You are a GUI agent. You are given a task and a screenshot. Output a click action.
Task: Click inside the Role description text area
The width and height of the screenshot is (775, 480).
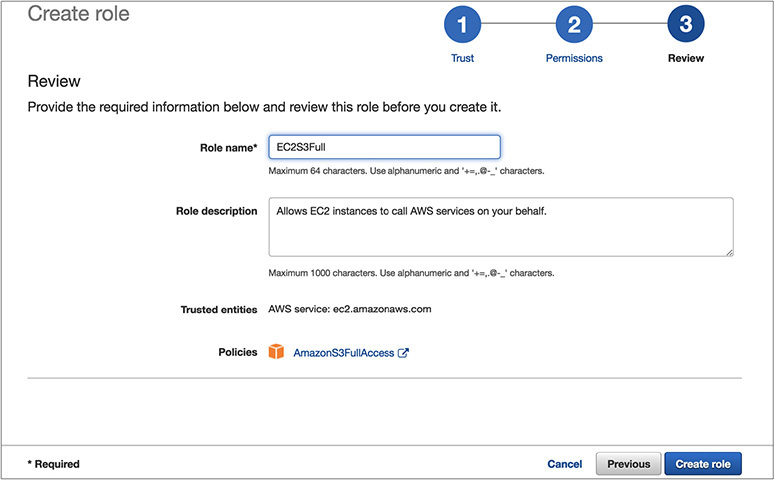click(500, 226)
